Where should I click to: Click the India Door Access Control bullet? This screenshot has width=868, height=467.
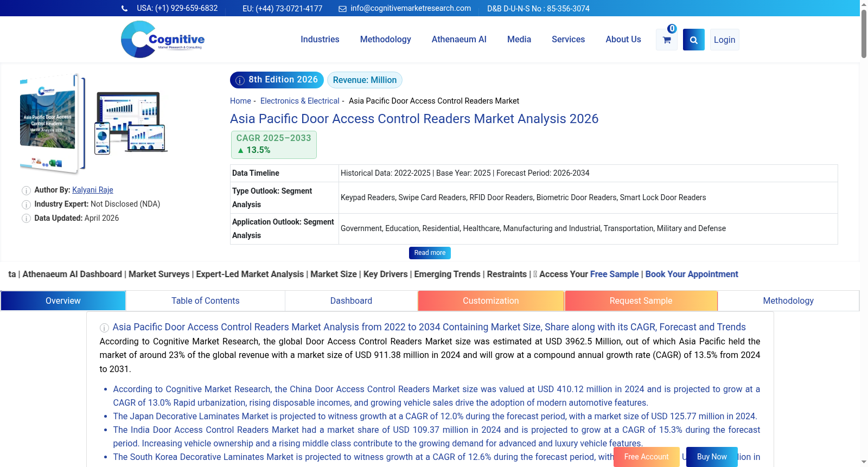coord(437,437)
